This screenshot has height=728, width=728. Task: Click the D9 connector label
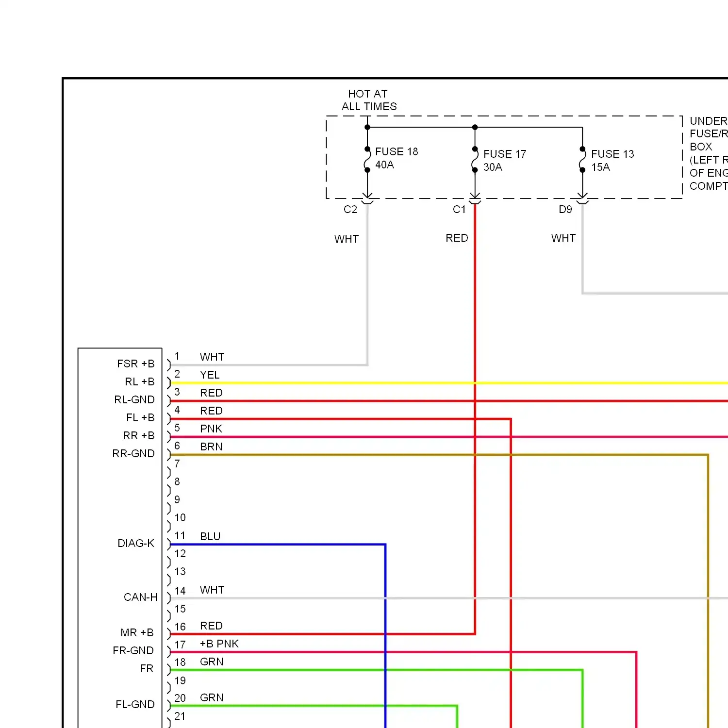565,209
